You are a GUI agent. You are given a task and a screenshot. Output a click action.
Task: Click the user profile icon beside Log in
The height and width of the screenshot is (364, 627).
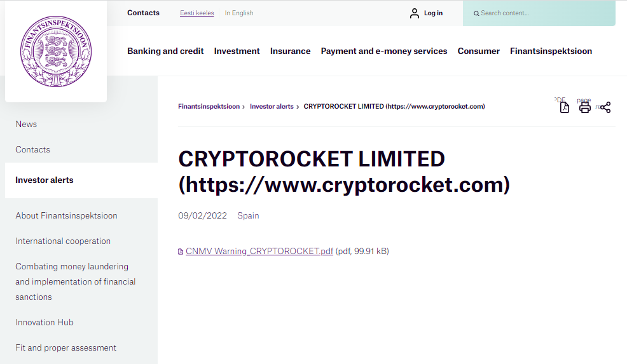coord(415,13)
